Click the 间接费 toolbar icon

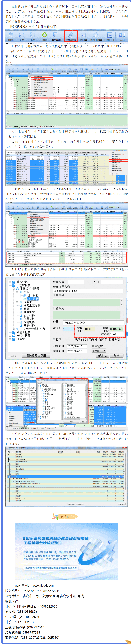click(84, 35)
